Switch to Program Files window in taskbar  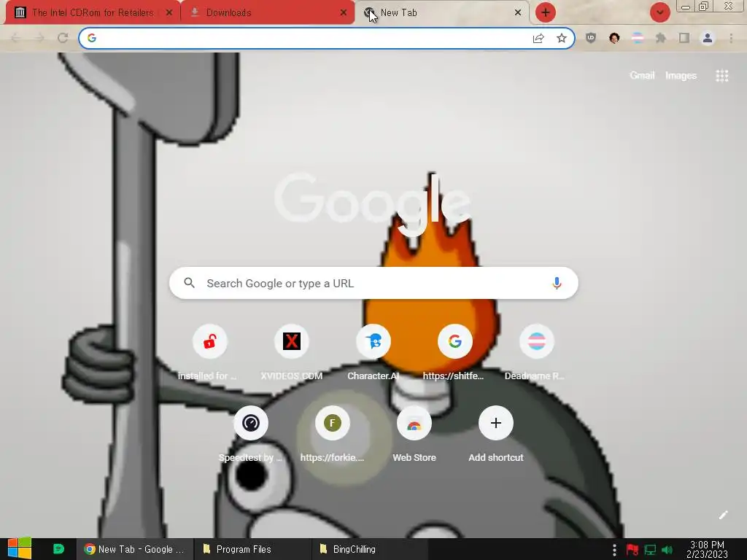tap(252, 549)
